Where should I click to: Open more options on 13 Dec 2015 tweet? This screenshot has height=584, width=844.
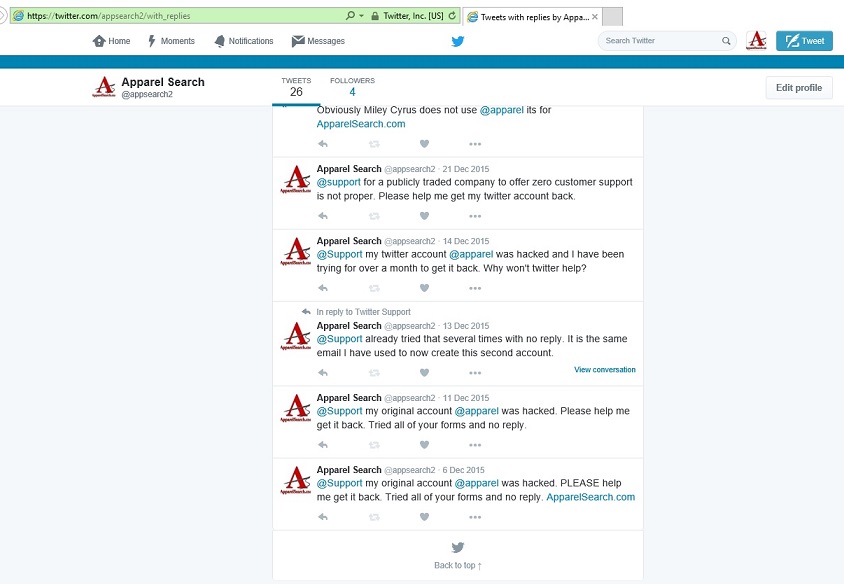pyautogui.click(x=475, y=372)
